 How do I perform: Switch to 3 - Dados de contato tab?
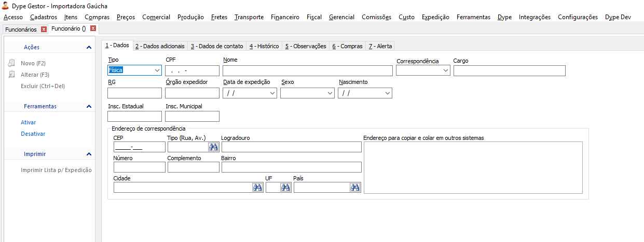(216, 46)
